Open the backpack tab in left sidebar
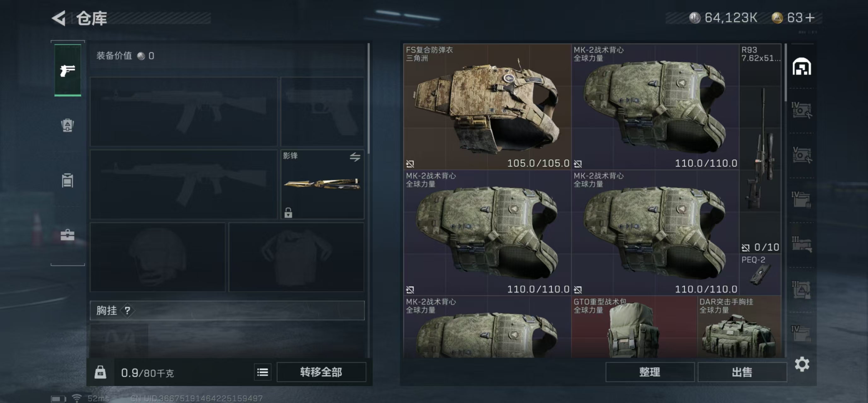Screen dimensions: 868x403 coord(67,125)
